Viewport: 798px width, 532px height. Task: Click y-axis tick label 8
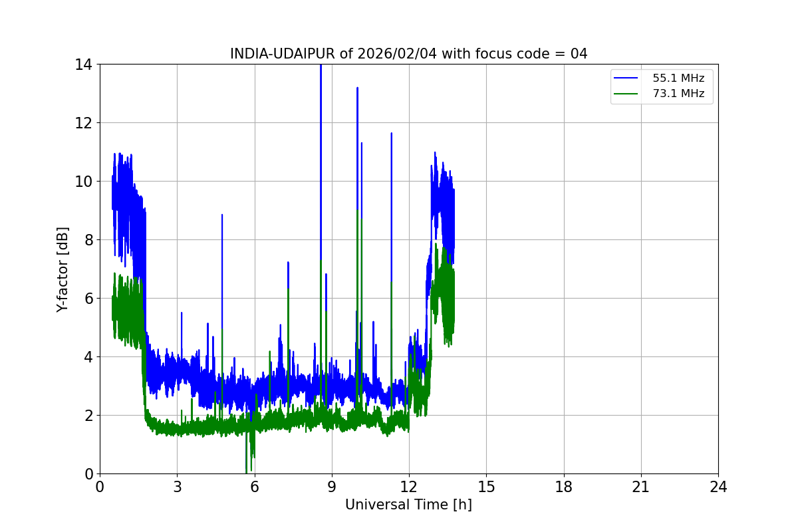pos(88,240)
